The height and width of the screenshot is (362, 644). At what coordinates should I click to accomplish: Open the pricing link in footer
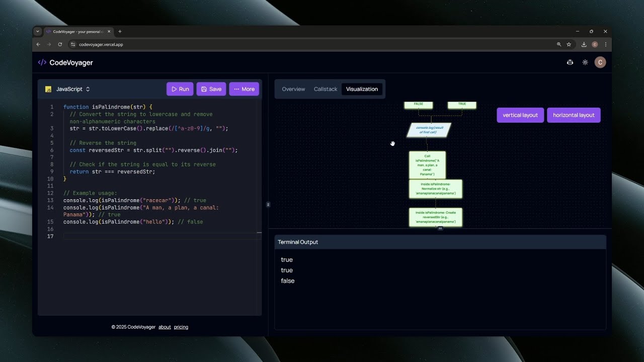[181, 327]
